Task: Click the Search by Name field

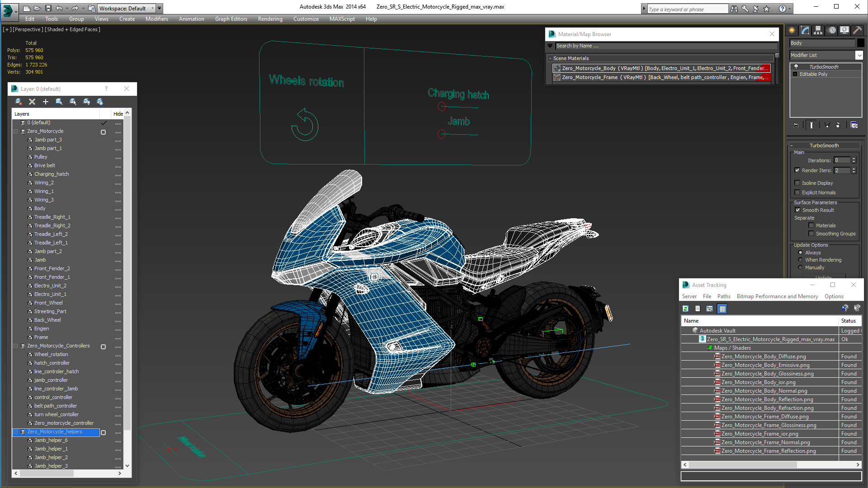Action: pos(665,46)
